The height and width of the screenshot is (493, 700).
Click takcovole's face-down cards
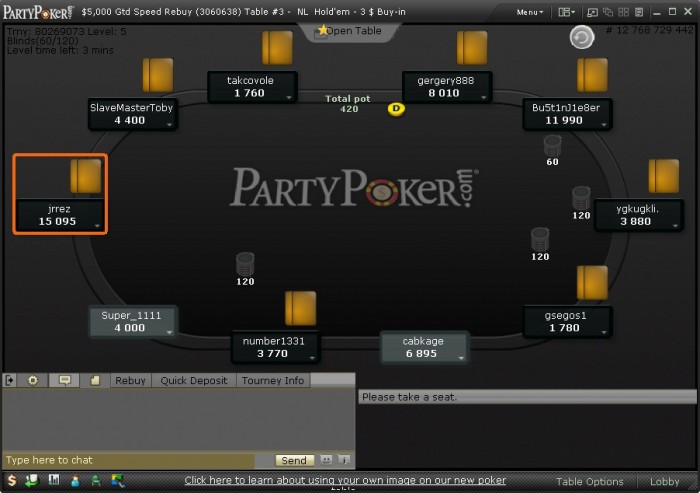[x=277, y=47]
